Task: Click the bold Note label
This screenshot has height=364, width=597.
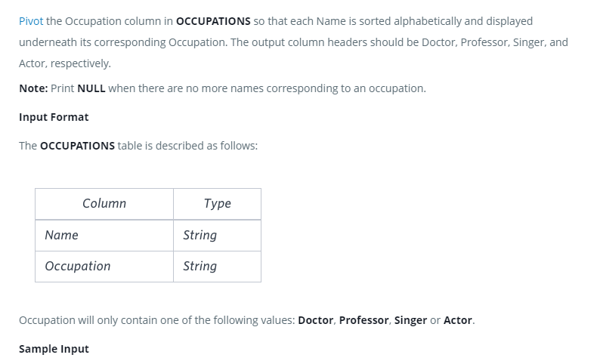Action: [33, 88]
